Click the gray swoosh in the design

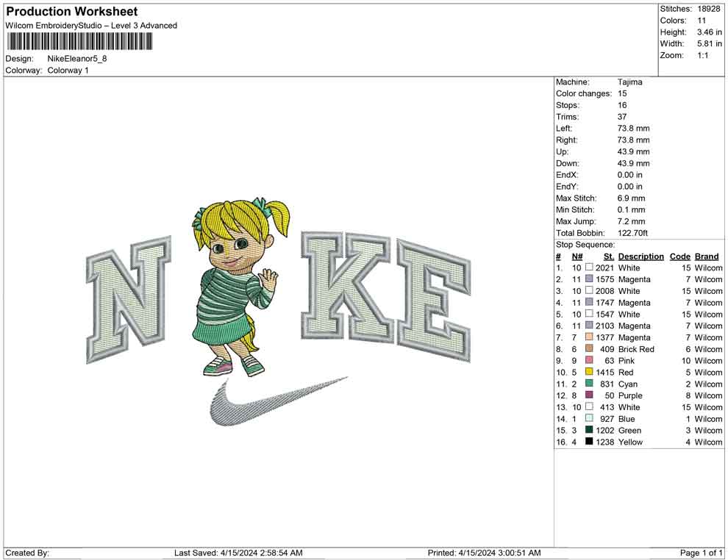tap(279, 401)
